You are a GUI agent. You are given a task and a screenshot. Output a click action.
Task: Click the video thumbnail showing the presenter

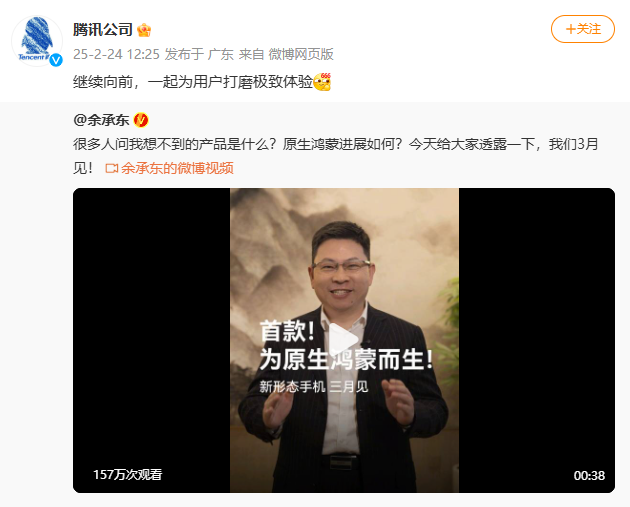[344, 340]
